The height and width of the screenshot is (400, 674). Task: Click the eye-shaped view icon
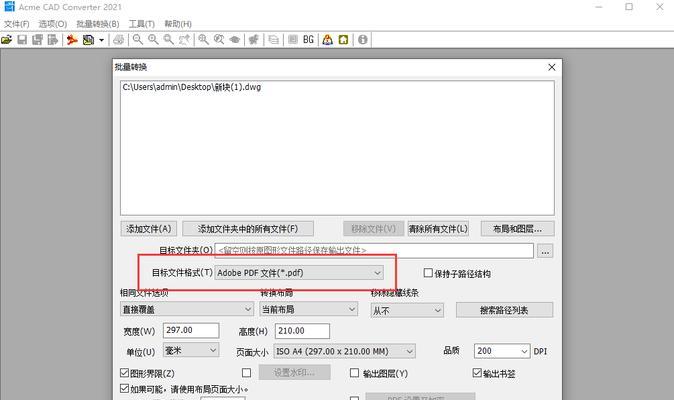[235, 40]
